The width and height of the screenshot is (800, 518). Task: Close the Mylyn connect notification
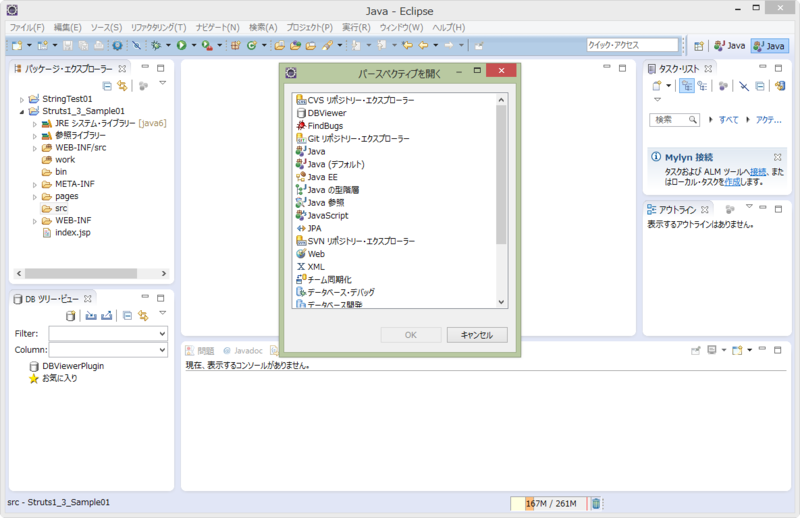click(778, 157)
